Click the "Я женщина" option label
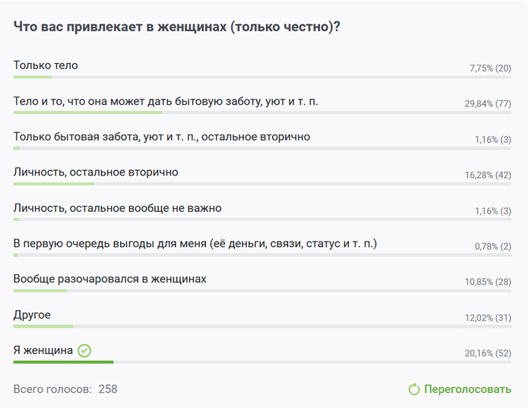The image size is (532, 408). point(43,350)
